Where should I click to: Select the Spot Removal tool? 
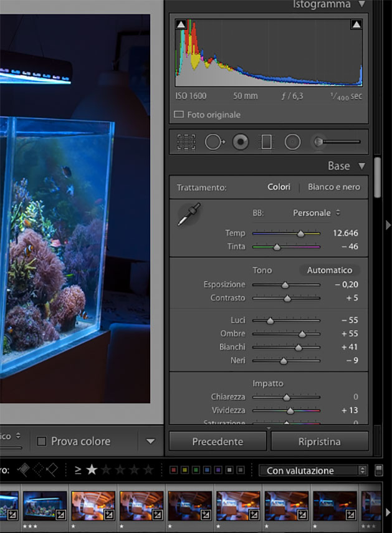click(x=214, y=142)
